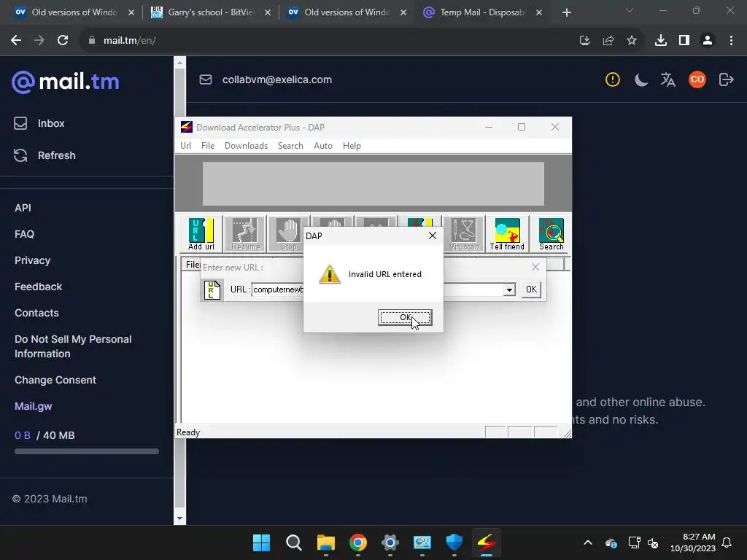Click the logout icon on mail.tm
Viewport: 747px width, 560px height.
pos(726,79)
